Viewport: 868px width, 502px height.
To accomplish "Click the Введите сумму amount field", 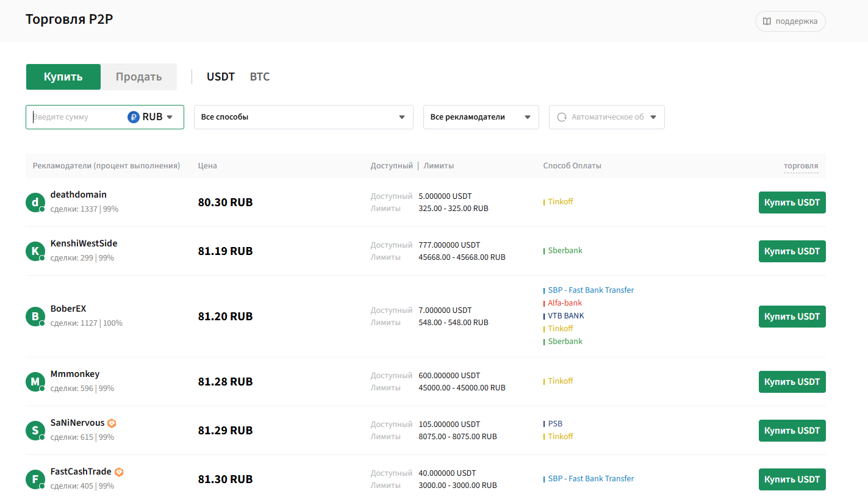I will (x=77, y=117).
